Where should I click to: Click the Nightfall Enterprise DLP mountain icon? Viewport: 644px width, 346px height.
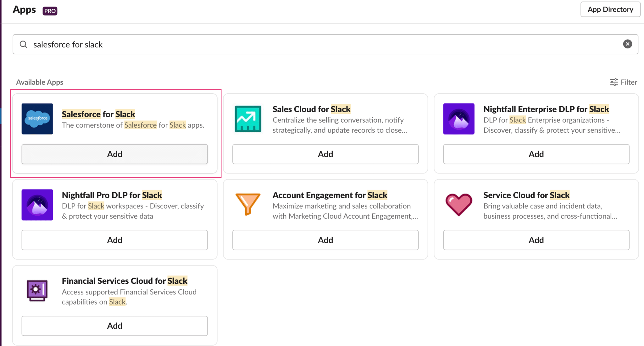point(458,119)
